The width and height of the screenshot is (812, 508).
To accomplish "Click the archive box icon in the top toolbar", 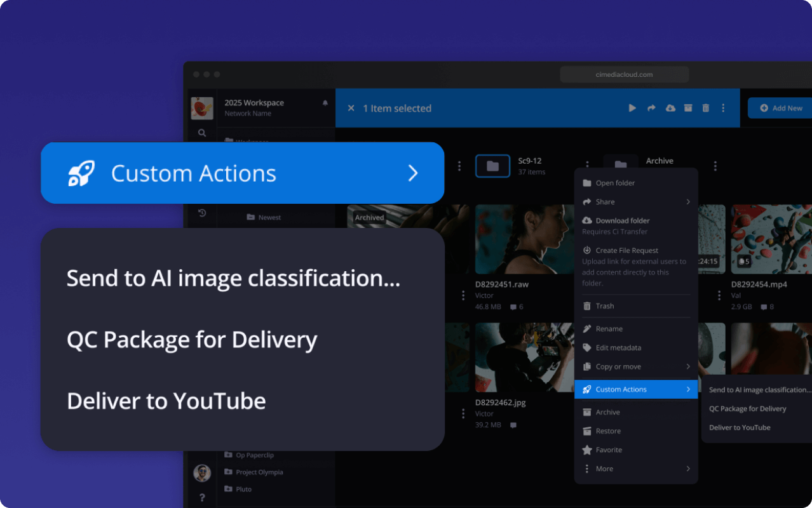I will tap(688, 109).
